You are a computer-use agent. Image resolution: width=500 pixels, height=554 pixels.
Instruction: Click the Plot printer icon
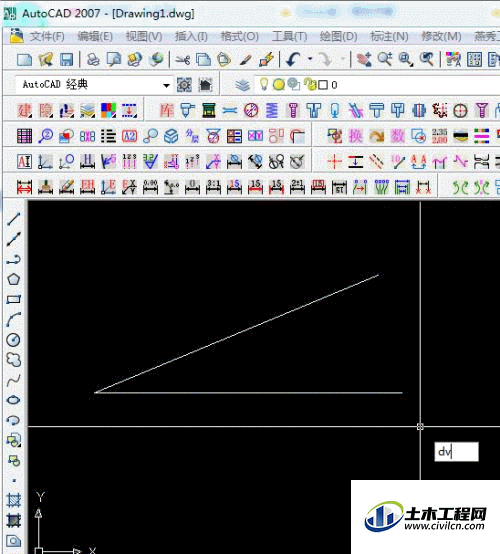93,59
